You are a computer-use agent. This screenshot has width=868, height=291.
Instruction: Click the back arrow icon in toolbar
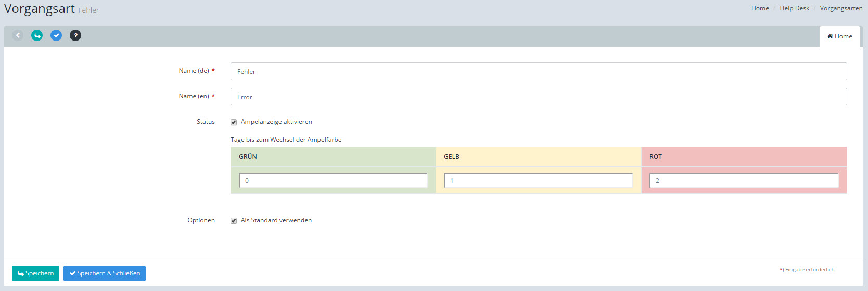coord(18,35)
